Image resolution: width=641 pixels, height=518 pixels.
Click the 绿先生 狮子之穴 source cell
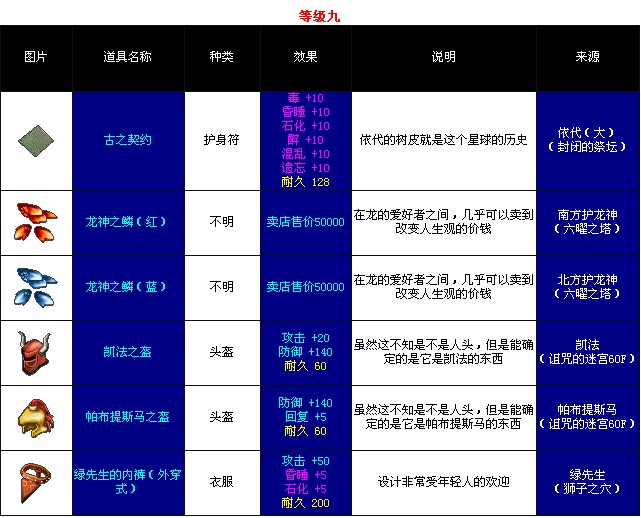[x=588, y=482]
